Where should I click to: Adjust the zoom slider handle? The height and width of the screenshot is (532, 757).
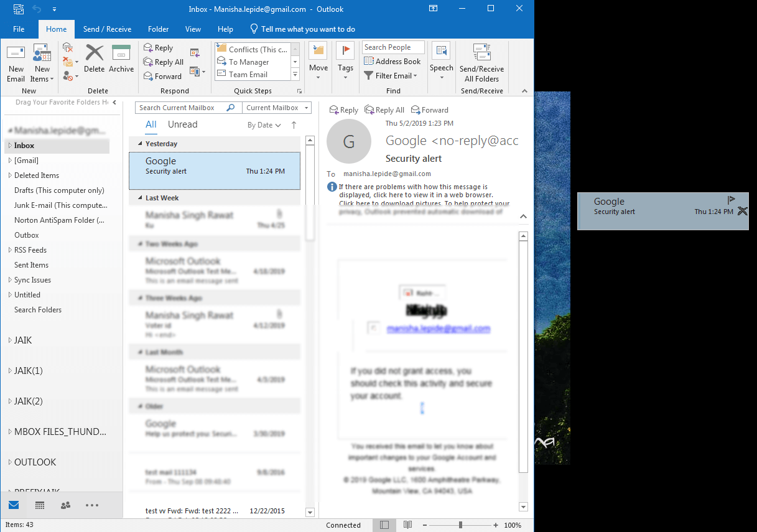coord(460,525)
